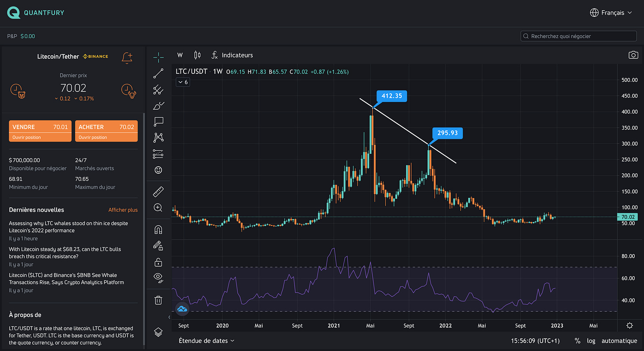Expand the indicator legend count 6

pyautogui.click(x=183, y=82)
